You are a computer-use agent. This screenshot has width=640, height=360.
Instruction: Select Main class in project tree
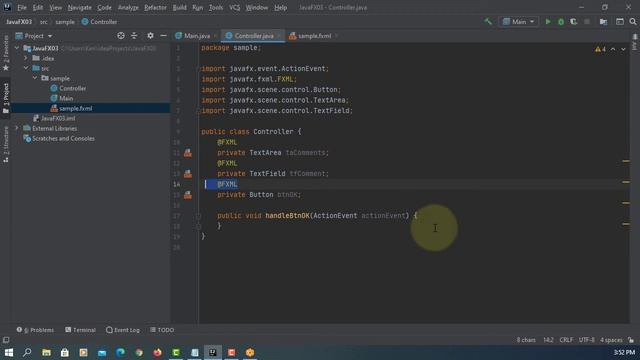coord(62,98)
